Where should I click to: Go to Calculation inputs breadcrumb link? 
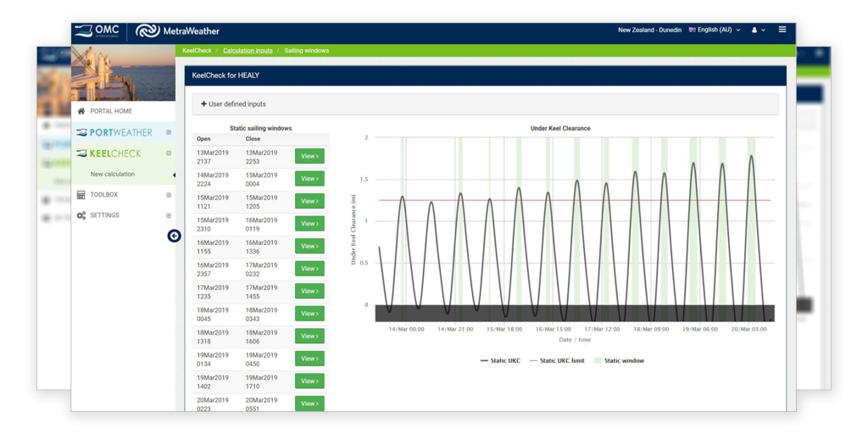click(248, 51)
